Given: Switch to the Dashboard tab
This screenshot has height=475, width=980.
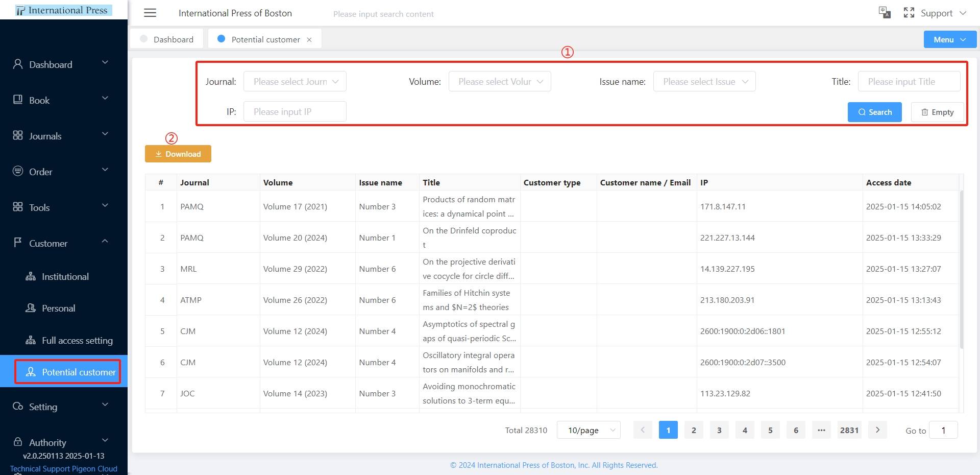Looking at the screenshot, I should (167, 39).
